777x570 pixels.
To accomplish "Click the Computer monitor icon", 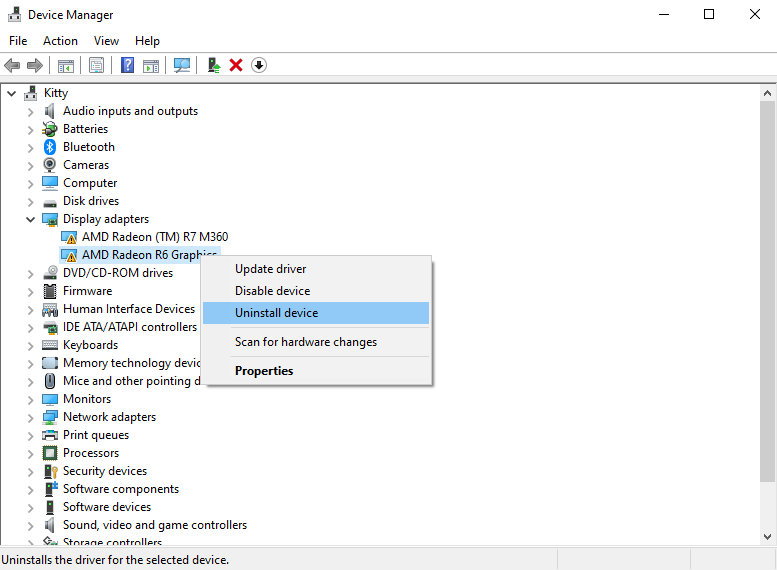I will (50, 183).
